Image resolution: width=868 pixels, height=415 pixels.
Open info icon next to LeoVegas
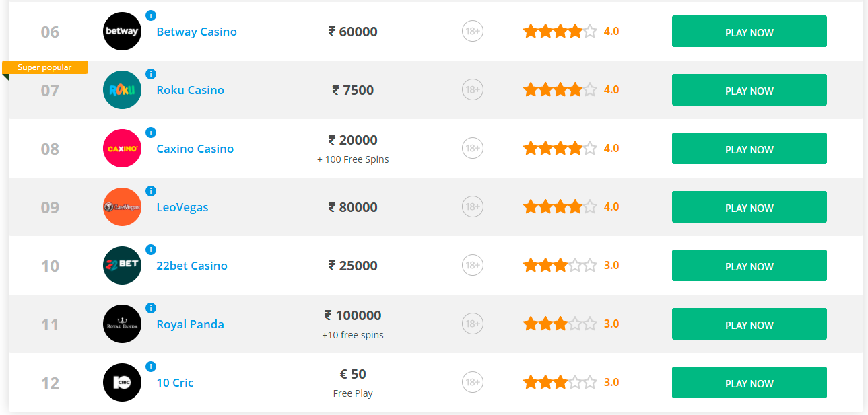(x=151, y=191)
